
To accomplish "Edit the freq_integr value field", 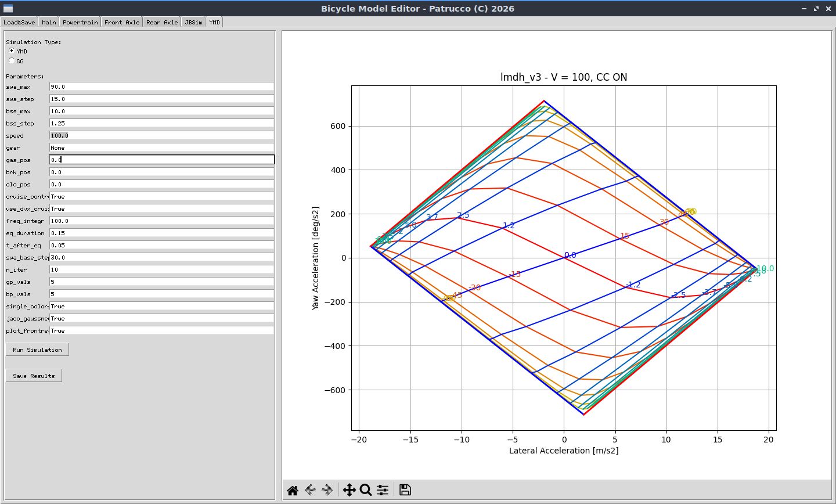I will [161, 221].
